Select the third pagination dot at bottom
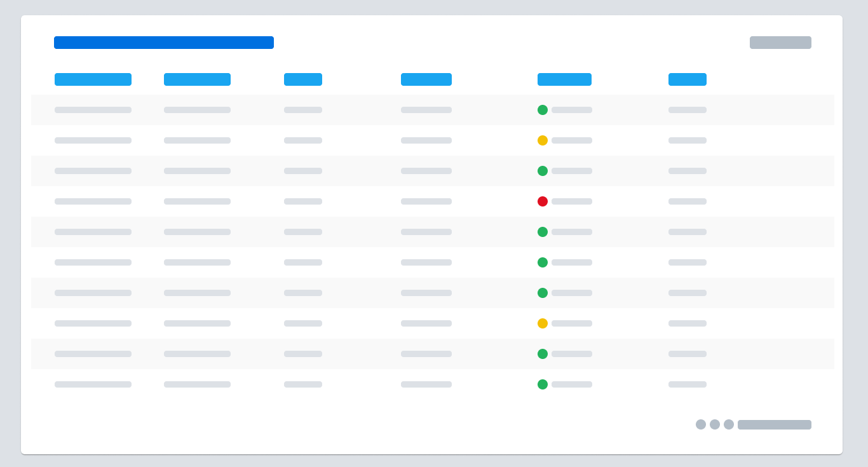Image resolution: width=868 pixels, height=467 pixels. pyautogui.click(x=729, y=424)
